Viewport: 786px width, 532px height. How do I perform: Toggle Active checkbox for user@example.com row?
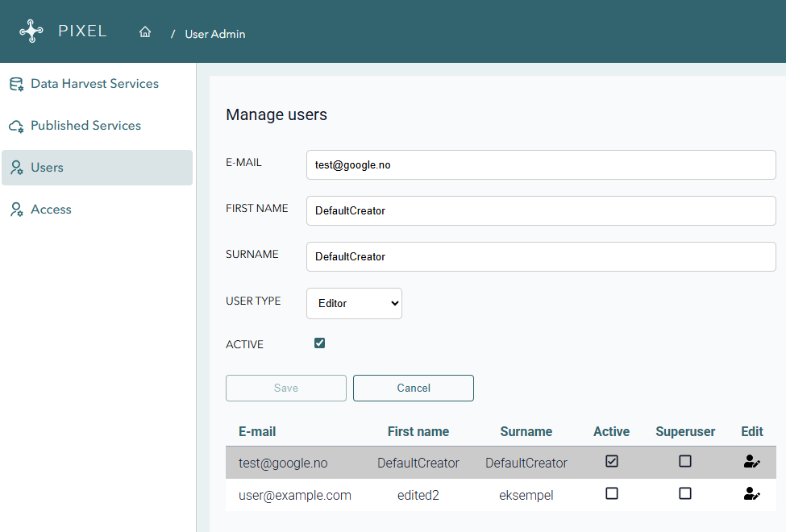612,493
